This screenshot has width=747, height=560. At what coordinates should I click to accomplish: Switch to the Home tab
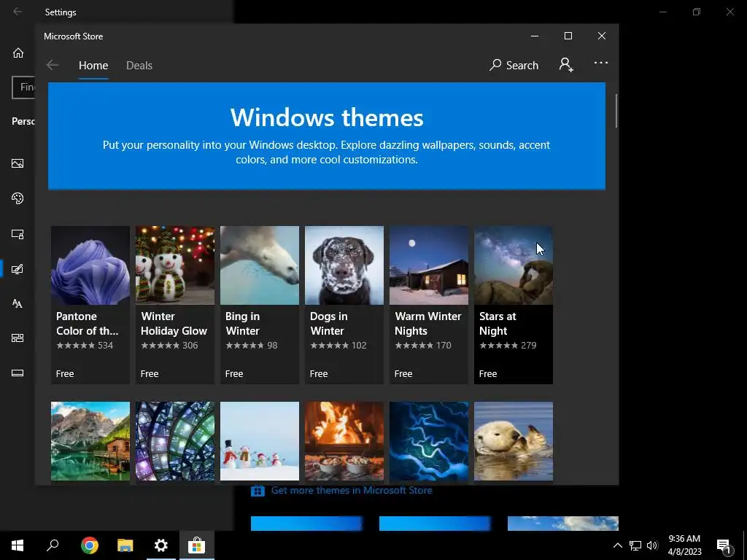click(x=93, y=65)
